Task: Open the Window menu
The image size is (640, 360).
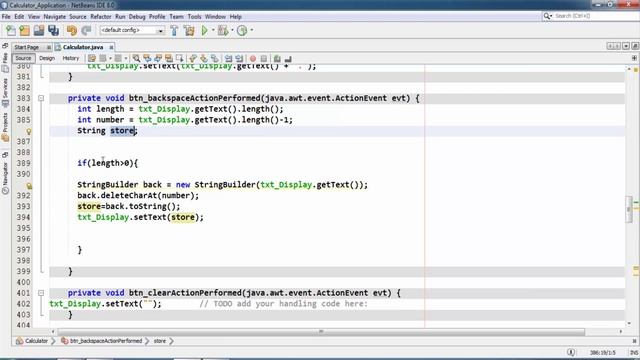Action: click(215, 17)
